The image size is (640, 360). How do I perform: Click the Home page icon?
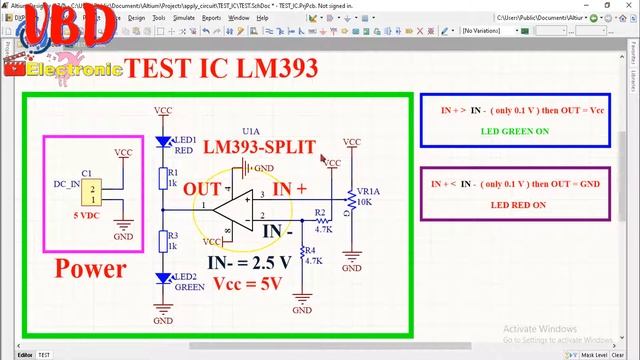coord(623,18)
